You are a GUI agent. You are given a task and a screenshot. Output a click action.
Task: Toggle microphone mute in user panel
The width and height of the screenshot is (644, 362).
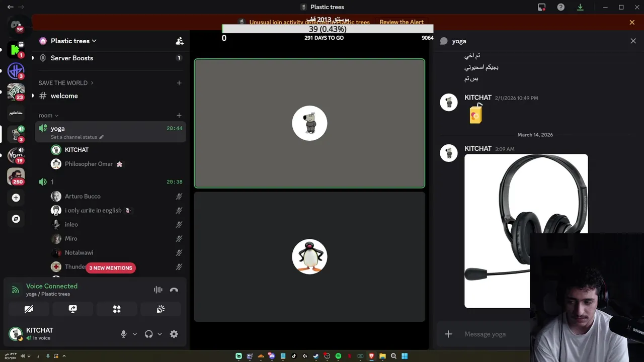click(124, 334)
